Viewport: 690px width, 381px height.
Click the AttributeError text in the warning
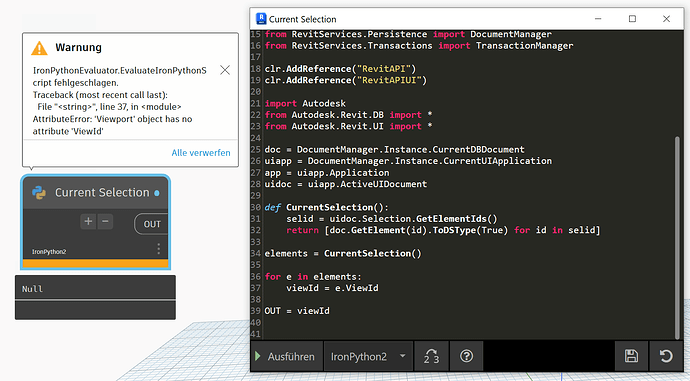(x=112, y=125)
